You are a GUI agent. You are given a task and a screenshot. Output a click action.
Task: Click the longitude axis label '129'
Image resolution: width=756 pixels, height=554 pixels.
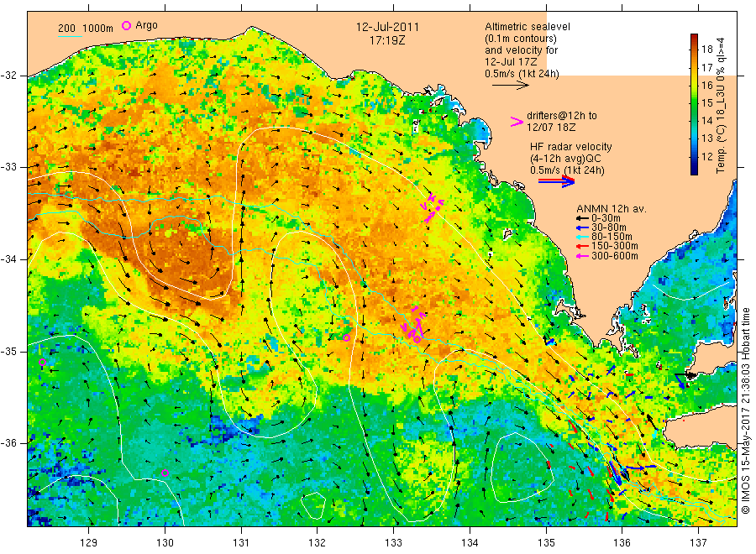coord(89,542)
